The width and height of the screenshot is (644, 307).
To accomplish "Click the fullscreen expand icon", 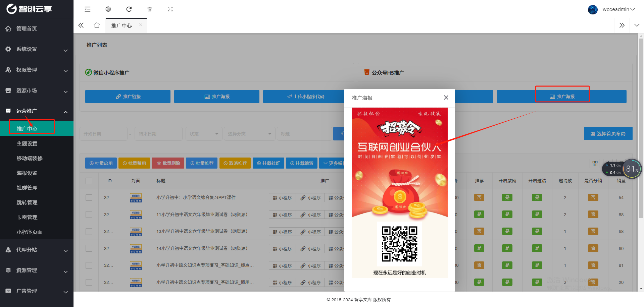I will pyautogui.click(x=170, y=9).
